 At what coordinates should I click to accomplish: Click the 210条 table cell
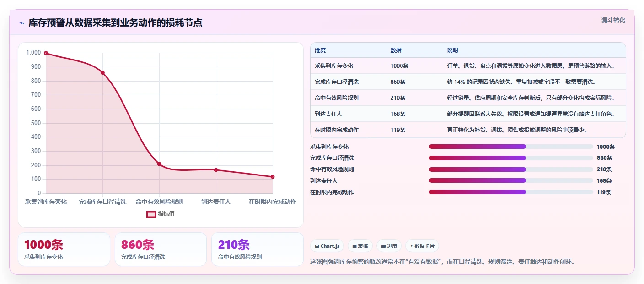398,98
